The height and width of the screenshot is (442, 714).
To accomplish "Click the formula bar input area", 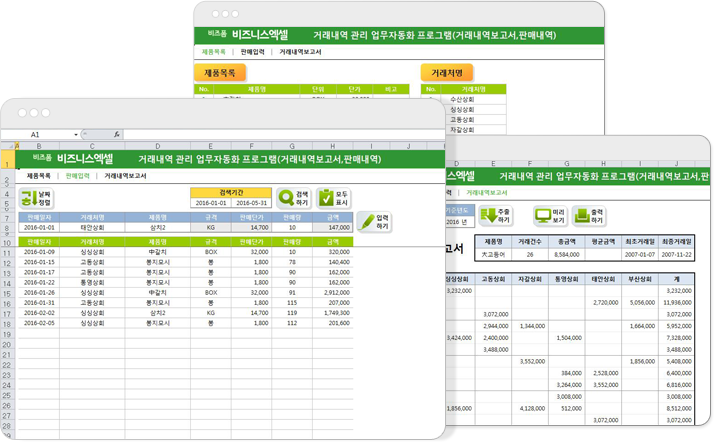I will (x=282, y=134).
